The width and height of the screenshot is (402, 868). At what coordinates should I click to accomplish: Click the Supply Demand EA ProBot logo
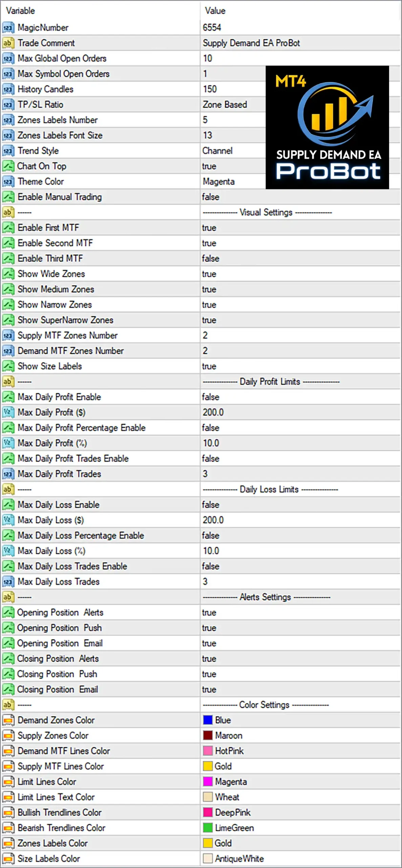pos(327,127)
